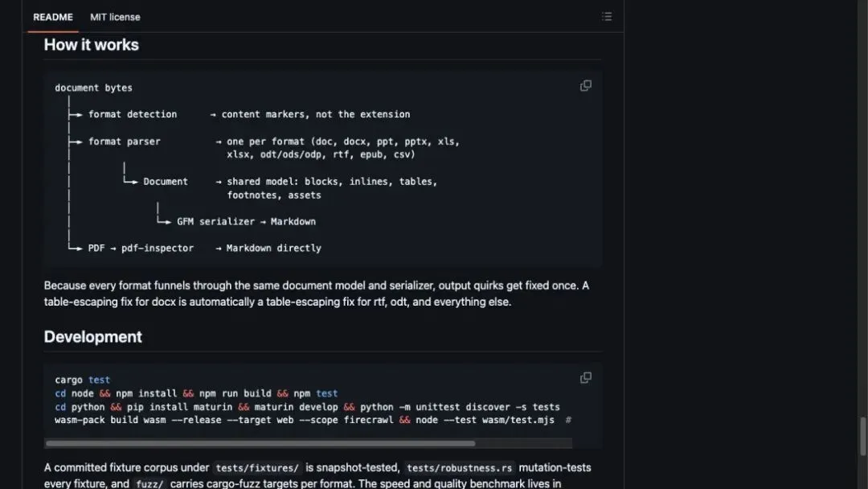The height and width of the screenshot is (489, 868).
Task: Click the 'Because every format funnels' paragraph
Action: click(317, 294)
